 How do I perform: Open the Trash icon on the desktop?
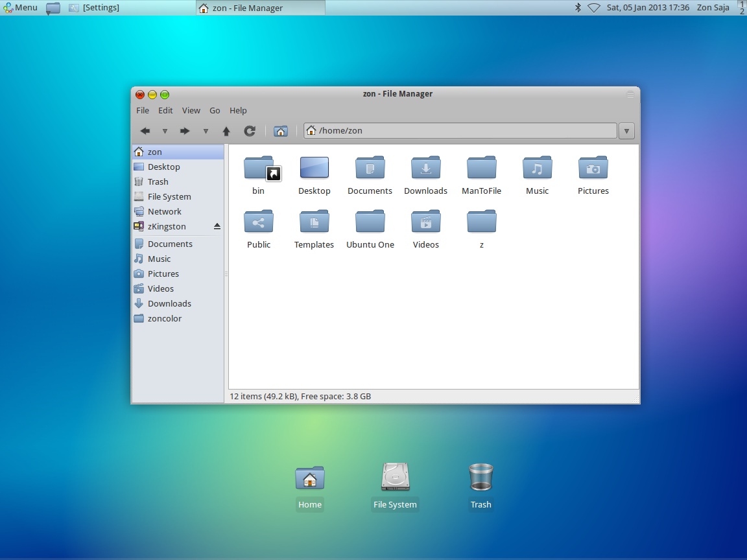coord(480,476)
